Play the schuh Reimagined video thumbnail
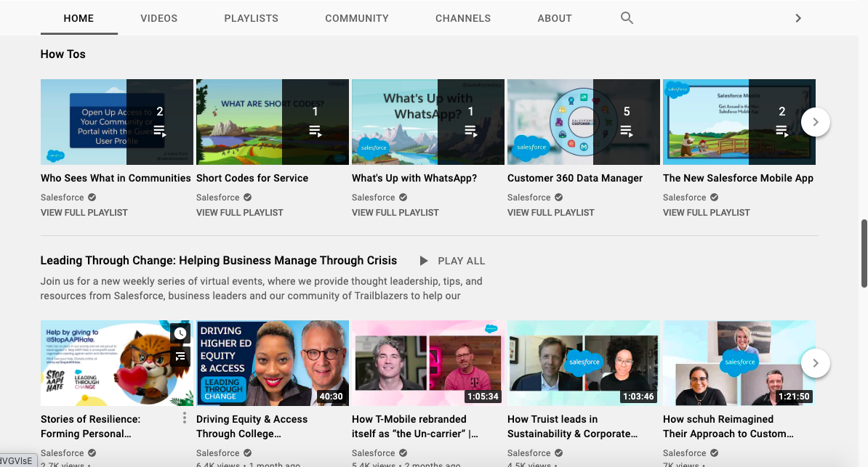The height and width of the screenshot is (467, 868). (x=739, y=363)
